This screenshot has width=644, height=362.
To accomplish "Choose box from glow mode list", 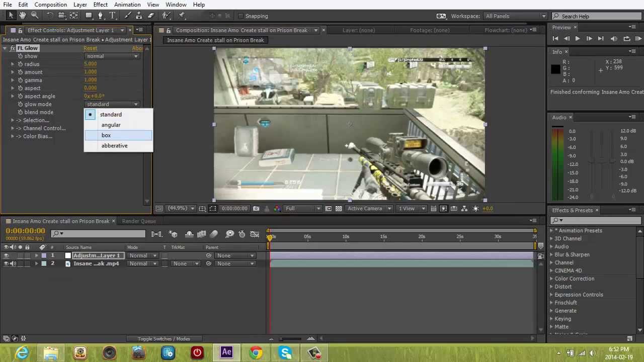I will click(118, 135).
